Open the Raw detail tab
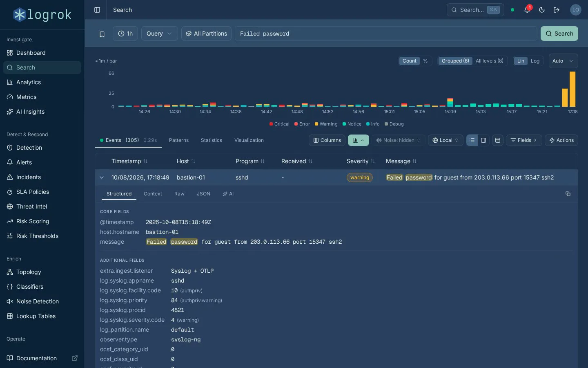This screenshot has height=368, width=588. click(179, 194)
